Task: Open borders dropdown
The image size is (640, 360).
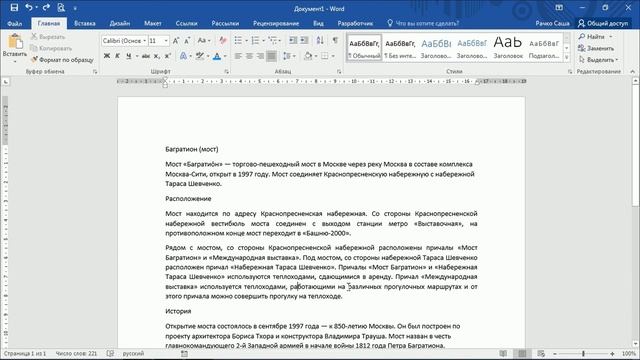Action: click(333, 56)
